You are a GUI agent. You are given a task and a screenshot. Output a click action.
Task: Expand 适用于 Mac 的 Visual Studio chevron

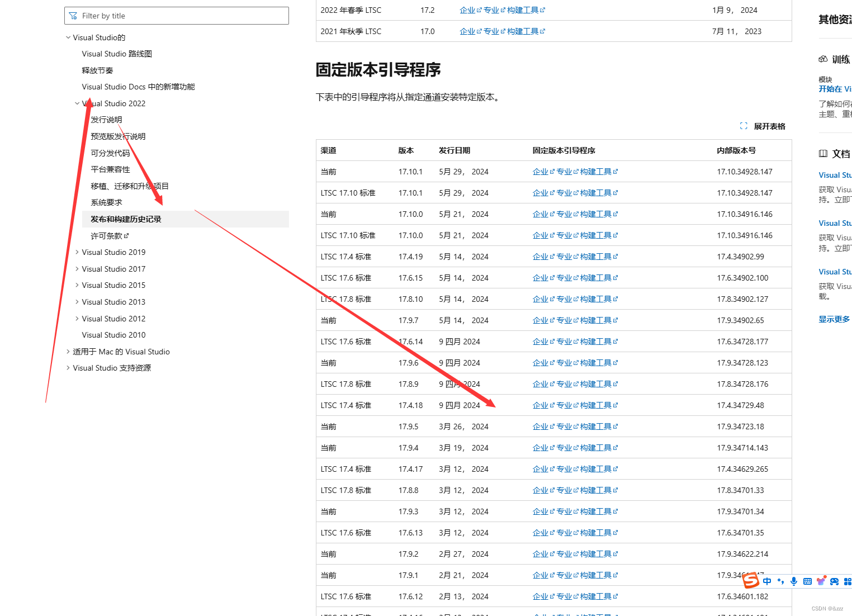click(x=68, y=352)
